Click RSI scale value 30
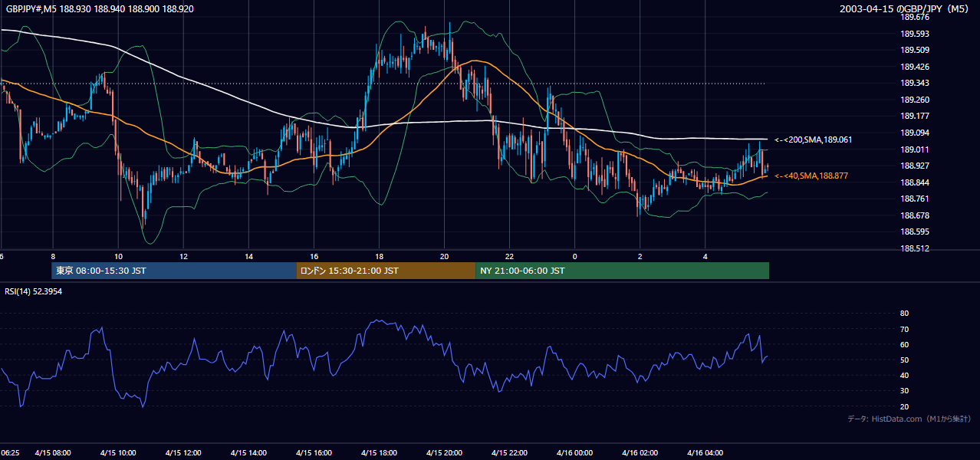The width and height of the screenshot is (980, 460). point(904,391)
